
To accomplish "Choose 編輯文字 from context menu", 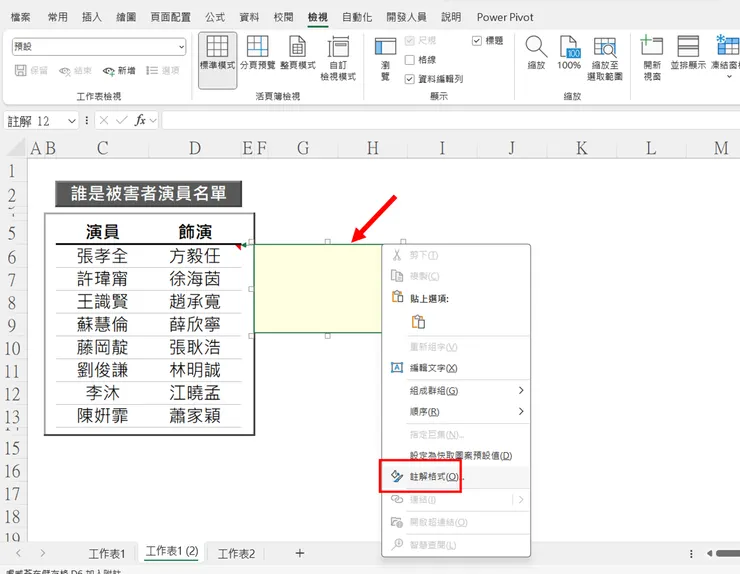I will point(456,368).
